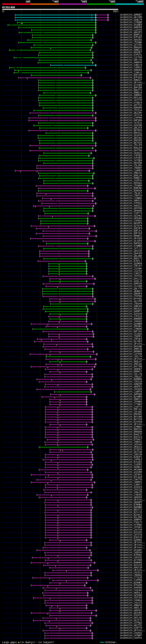
Task: Click label UniRef100_C4U443
Action: 131,633
